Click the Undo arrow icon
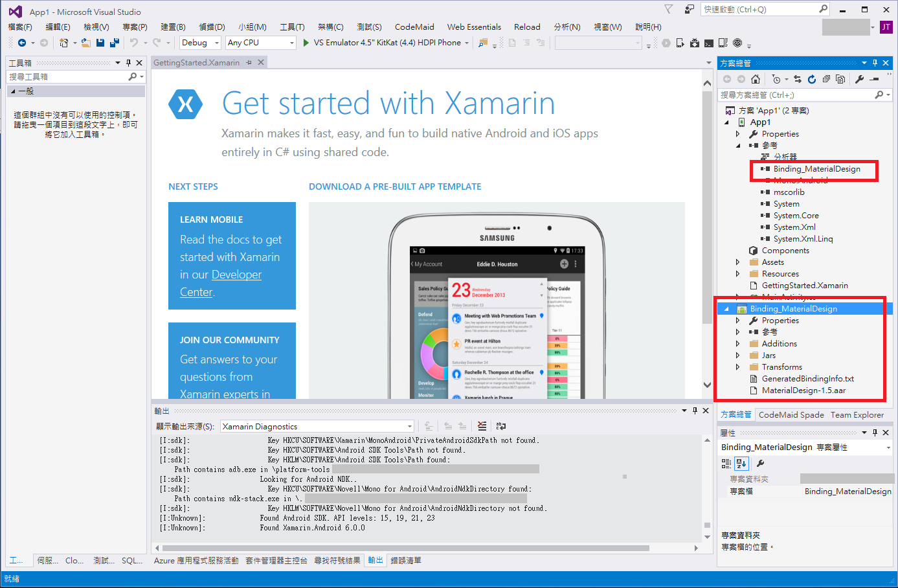 134,43
